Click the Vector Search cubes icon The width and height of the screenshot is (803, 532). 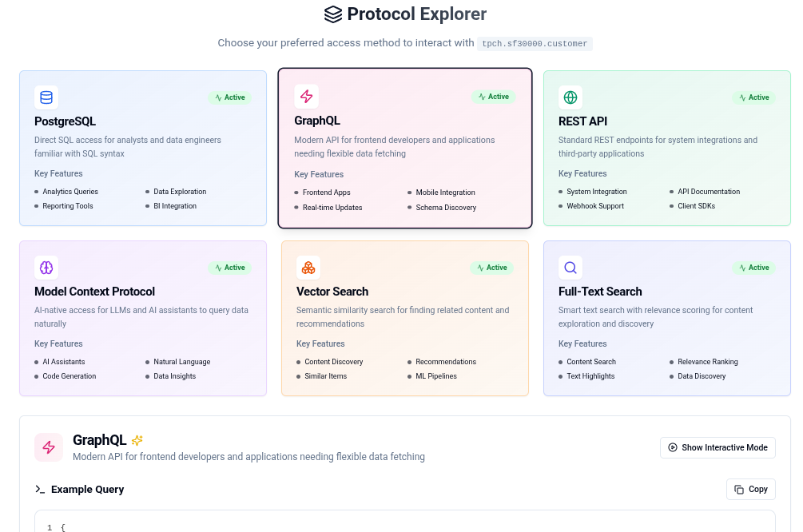point(308,268)
